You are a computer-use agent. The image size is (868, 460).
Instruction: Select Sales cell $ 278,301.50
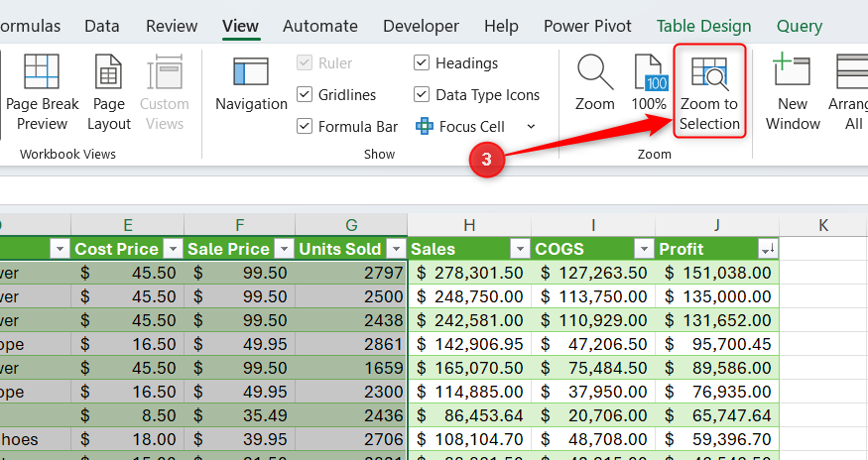469,273
